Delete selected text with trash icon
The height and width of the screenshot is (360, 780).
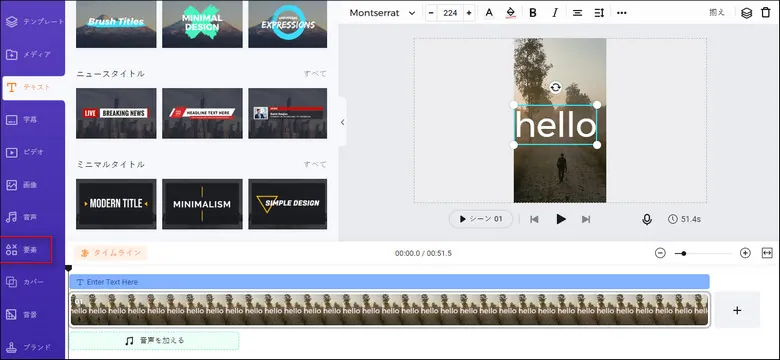[766, 13]
